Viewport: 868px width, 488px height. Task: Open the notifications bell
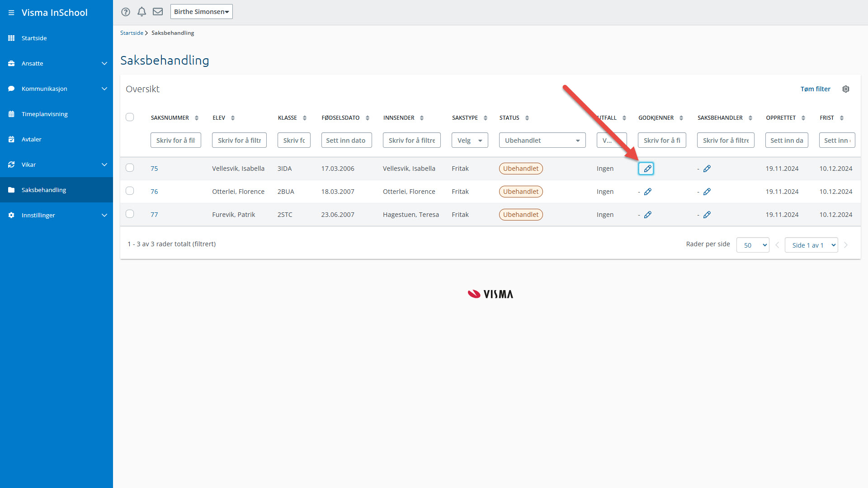(142, 12)
